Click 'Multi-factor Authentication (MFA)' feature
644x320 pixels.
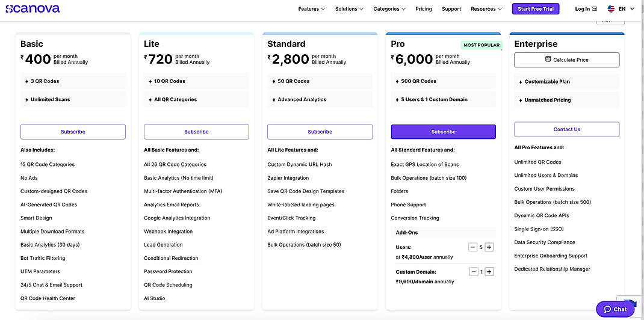pyautogui.click(x=183, y=191)
